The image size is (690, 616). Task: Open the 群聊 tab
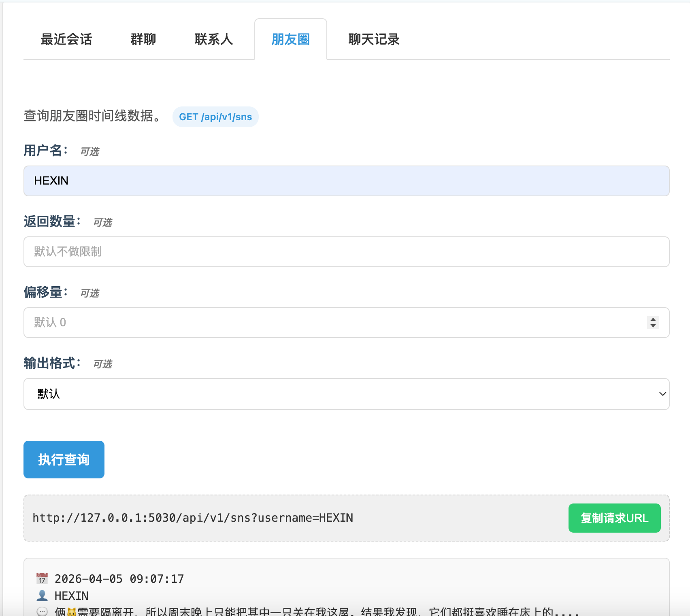coord(143,39)
